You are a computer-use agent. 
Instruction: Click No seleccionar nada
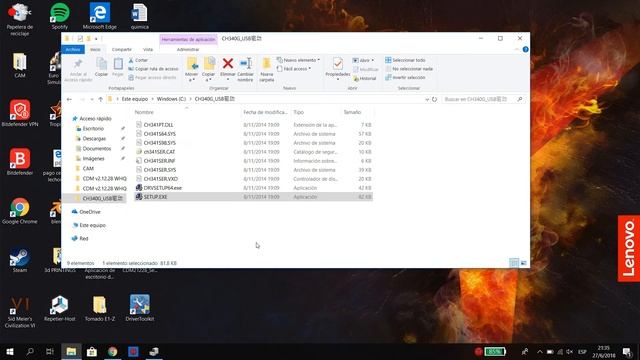[x=409, y=69]
